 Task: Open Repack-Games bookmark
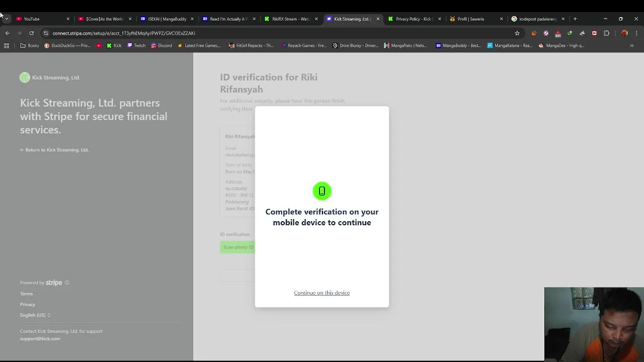click(x=304, y=45)
